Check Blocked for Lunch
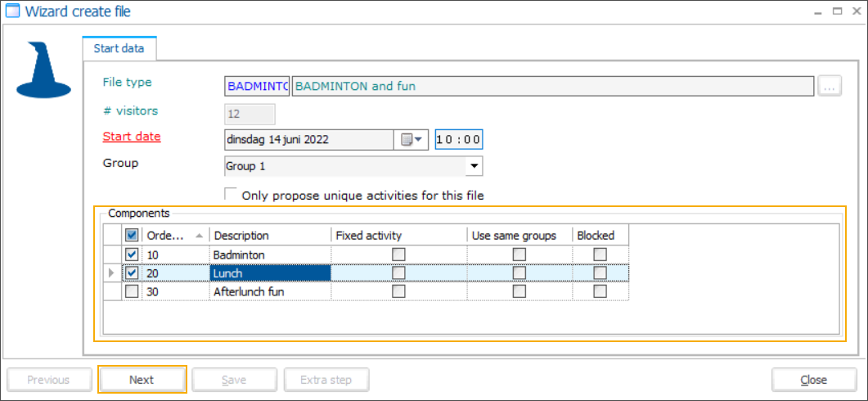This screenshot has width=868, height=401. [x=600, y=273]
